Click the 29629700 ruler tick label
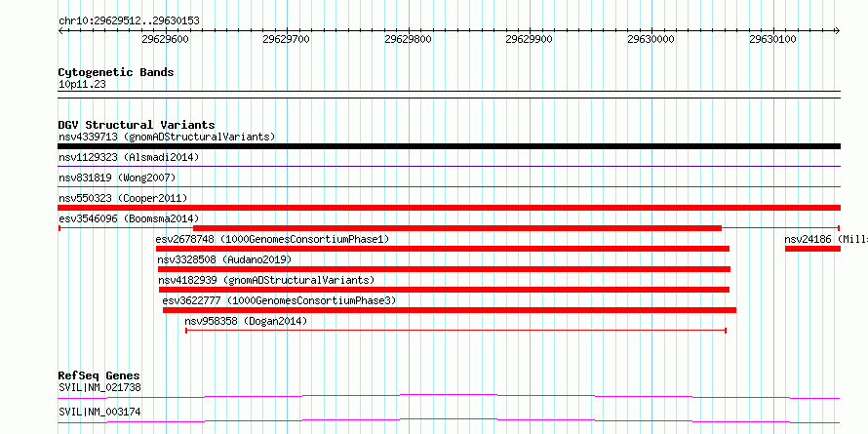 pyautogui.click(x=286, y=39)
